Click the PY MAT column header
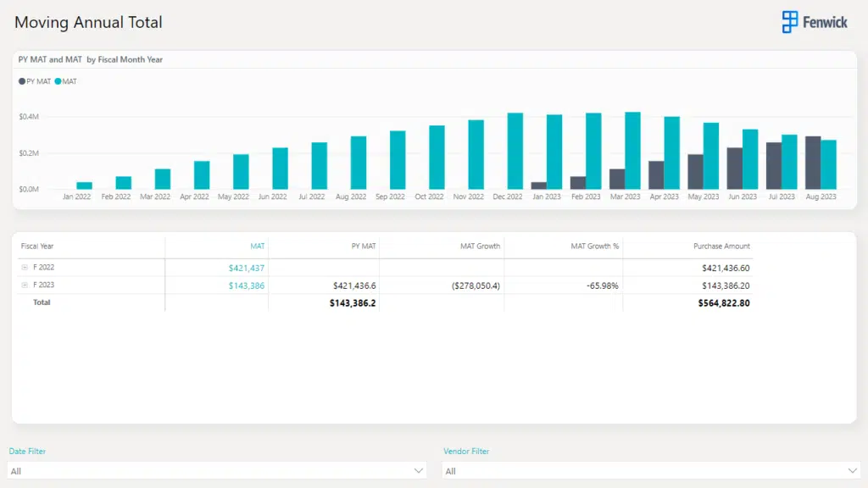The height and width of the screenshot is (488, 868). tap(364, 247)
